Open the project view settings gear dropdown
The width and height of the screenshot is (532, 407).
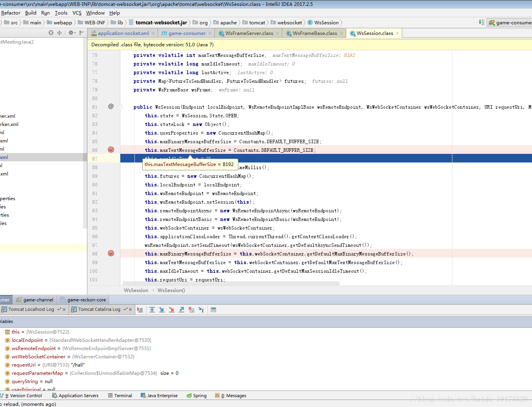71,33
